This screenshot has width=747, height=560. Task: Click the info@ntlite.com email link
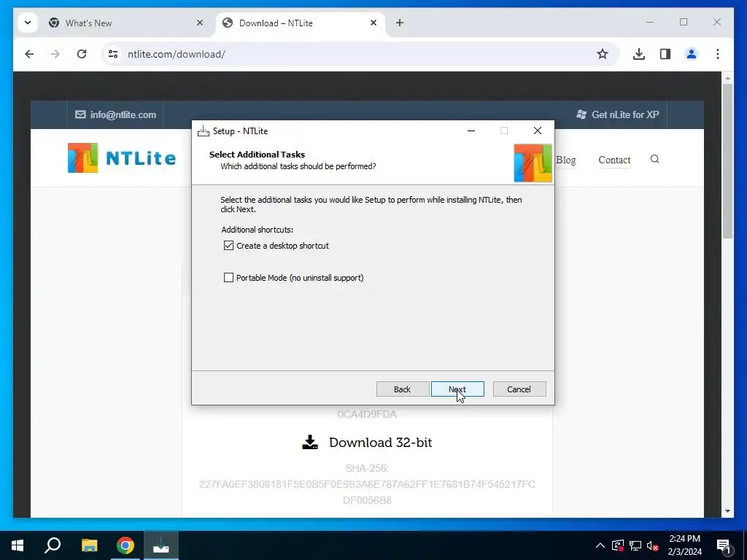pyautogui.click(x=116, y=114)
